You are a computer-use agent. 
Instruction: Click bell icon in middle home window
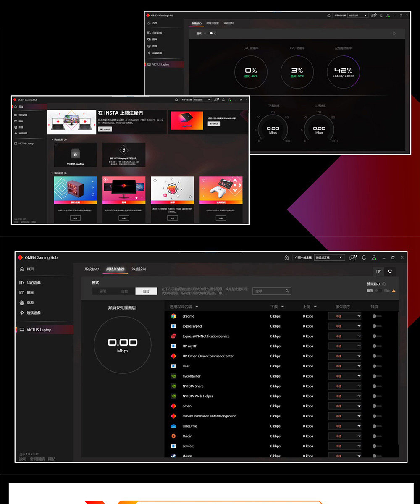click(223, 100)
